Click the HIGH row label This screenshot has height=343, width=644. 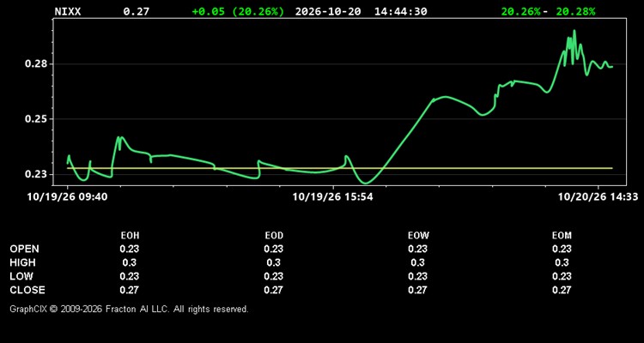[x=22, y=262]
